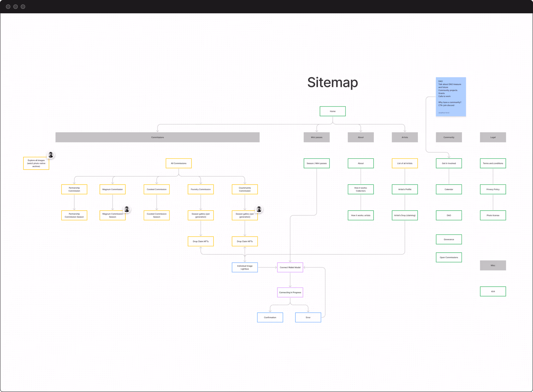The height and width of the screenshot is (392, 533).
Task: Click the blue DAO sticky note
Action: [x=451, y=97]
